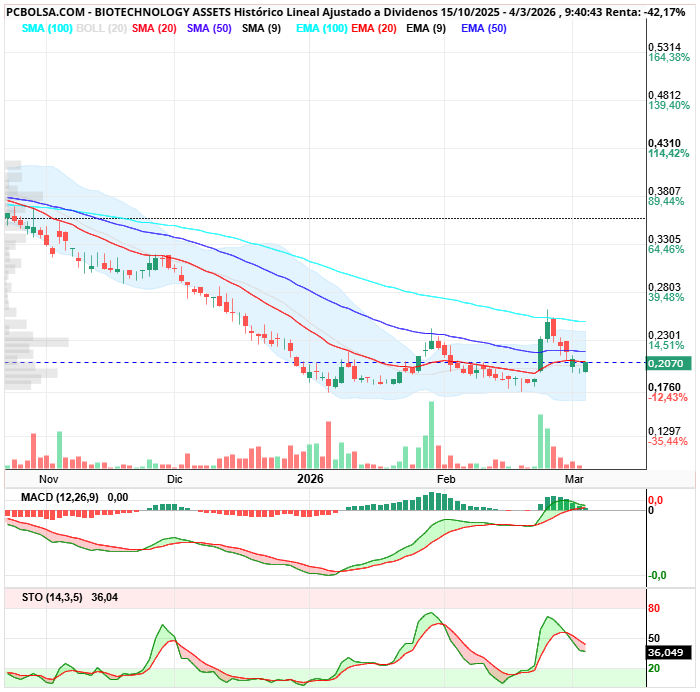Click the 39,48% percentage axis label

click(666, 297)
